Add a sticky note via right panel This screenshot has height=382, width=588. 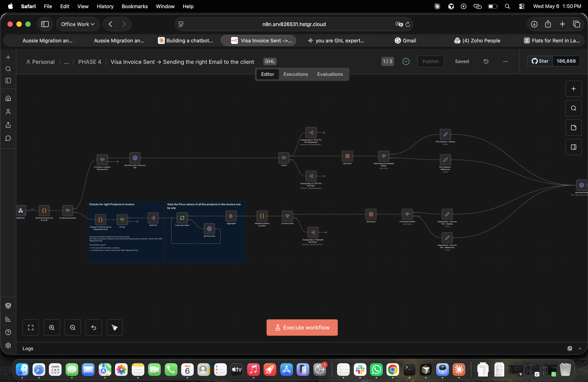(x=573, y=128)
